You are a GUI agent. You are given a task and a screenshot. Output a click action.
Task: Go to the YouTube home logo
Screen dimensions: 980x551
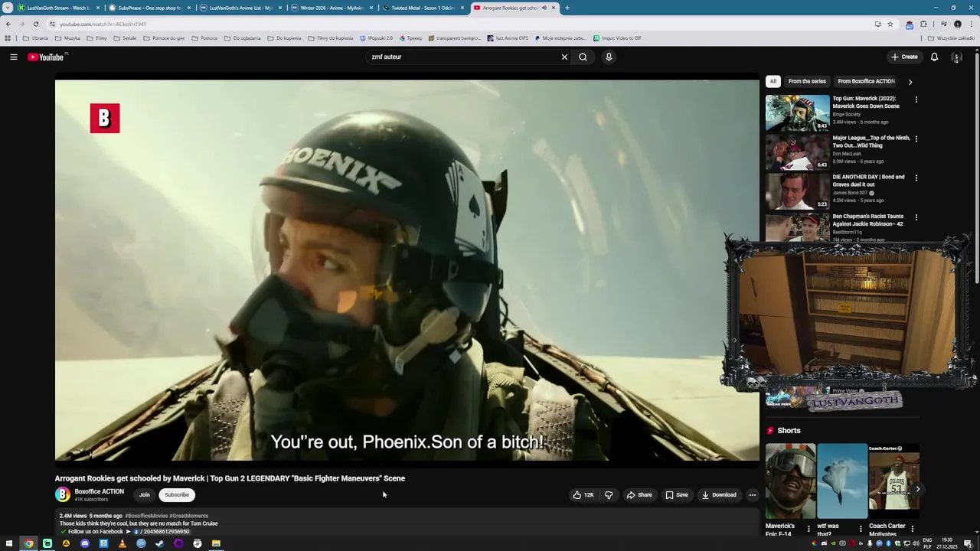[47, 57]
